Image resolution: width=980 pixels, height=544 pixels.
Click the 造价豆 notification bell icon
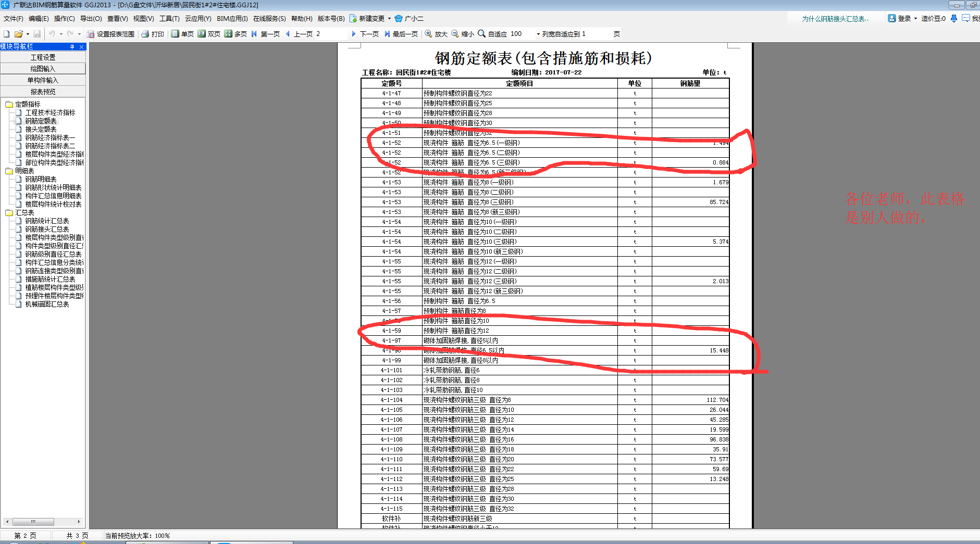coord(954,18)
